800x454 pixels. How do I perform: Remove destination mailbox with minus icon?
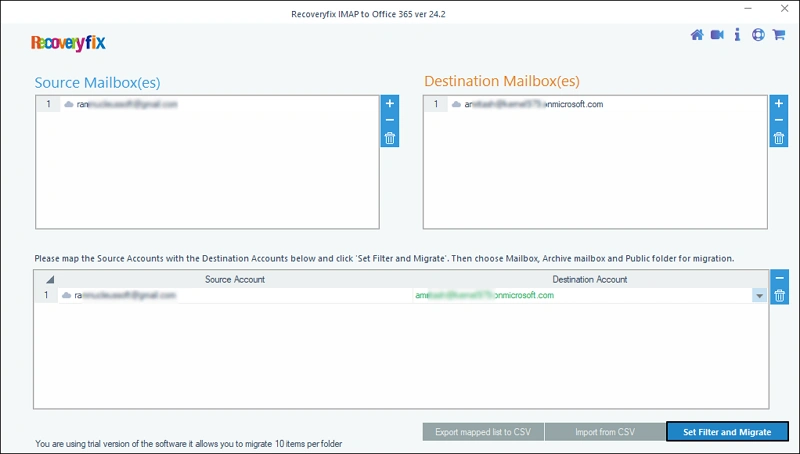779,120
